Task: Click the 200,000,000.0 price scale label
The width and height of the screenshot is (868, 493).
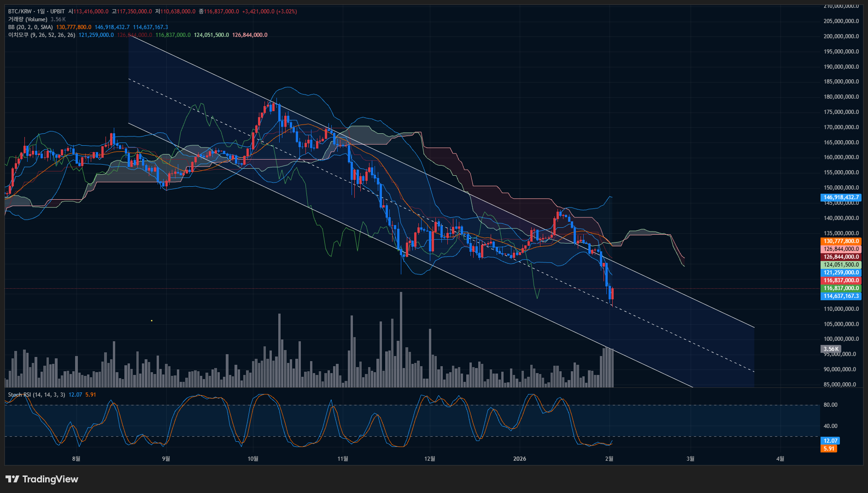Action: [841, 36]
